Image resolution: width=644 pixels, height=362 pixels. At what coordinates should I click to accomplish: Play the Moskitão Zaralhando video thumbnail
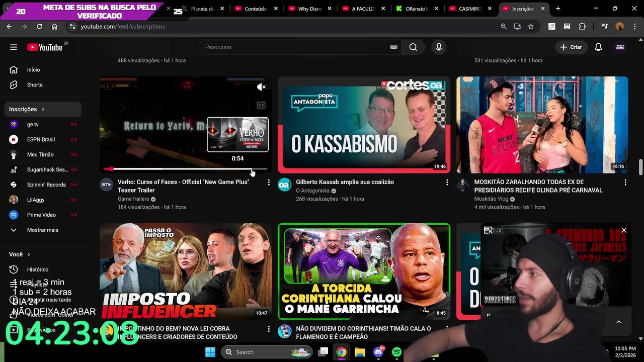point(542,125)
